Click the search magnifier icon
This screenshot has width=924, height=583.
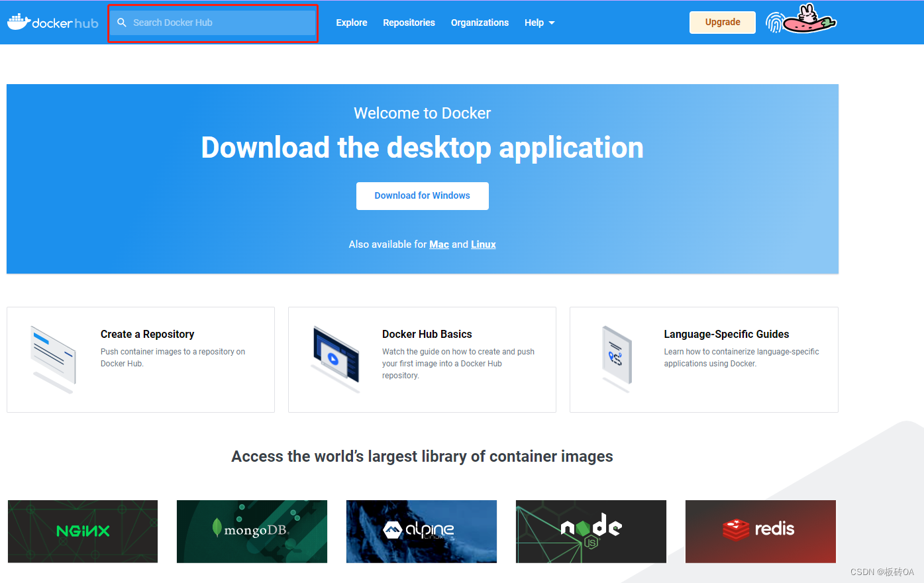tap(122, 23)
